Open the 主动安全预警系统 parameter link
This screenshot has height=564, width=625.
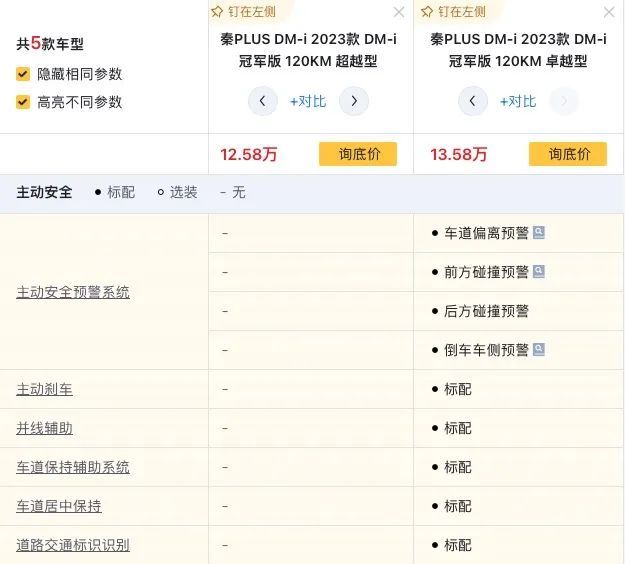click(73, 292)
